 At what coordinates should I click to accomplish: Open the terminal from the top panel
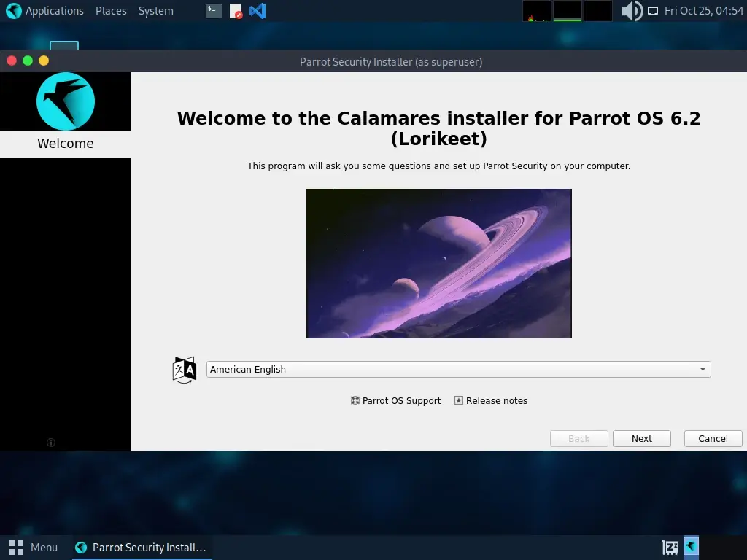[212, 10]
